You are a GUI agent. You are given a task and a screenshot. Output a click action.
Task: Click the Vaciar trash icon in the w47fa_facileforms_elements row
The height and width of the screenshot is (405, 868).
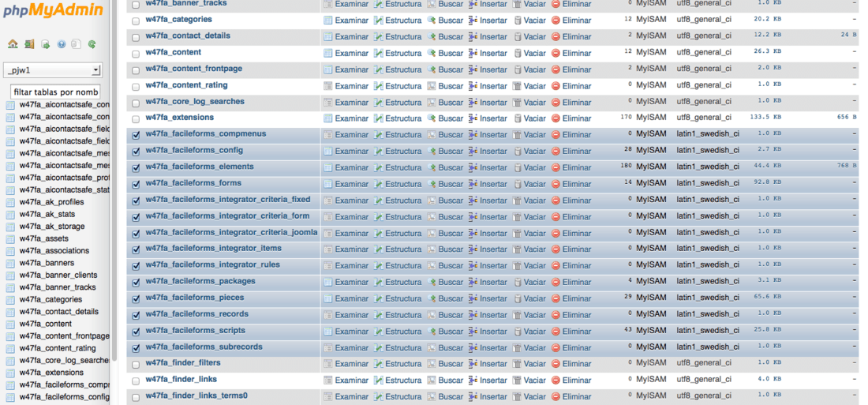(x=517, y=167)
